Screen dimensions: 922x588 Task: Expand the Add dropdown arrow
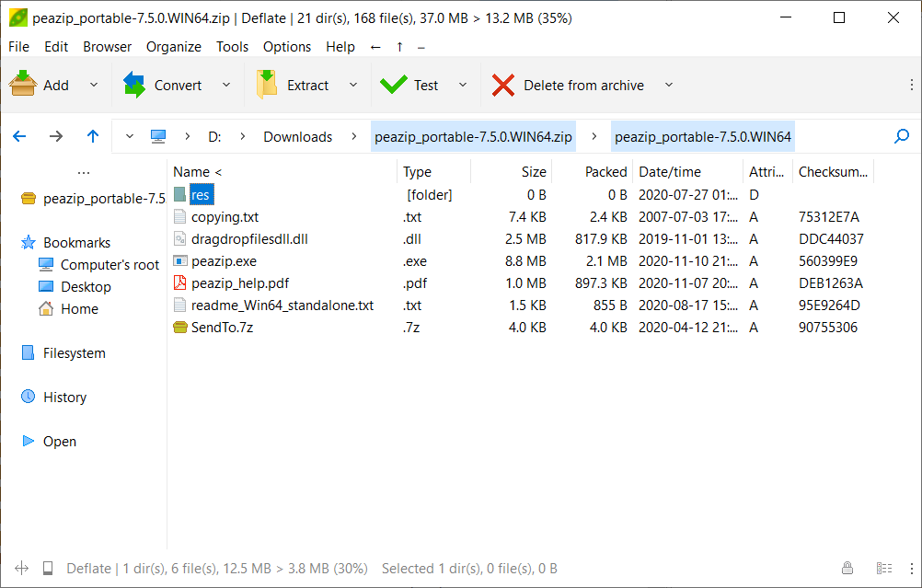[x=94, y=85]
